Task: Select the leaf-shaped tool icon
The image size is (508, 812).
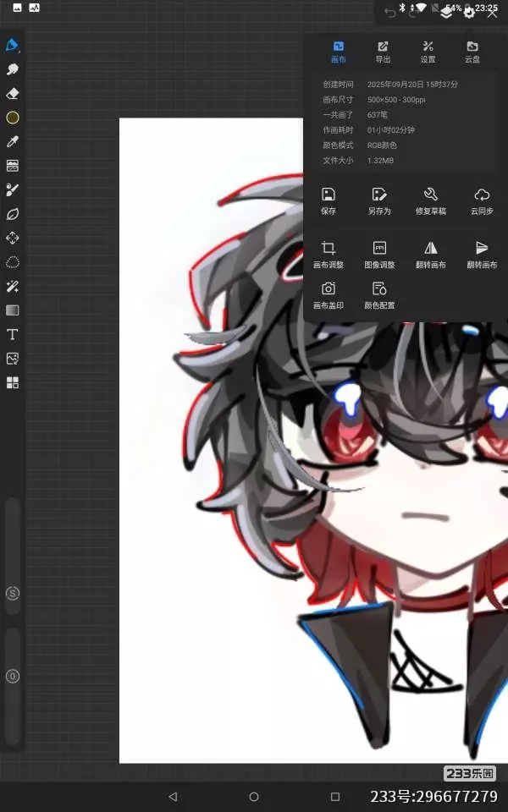Action: click(13, 214)
